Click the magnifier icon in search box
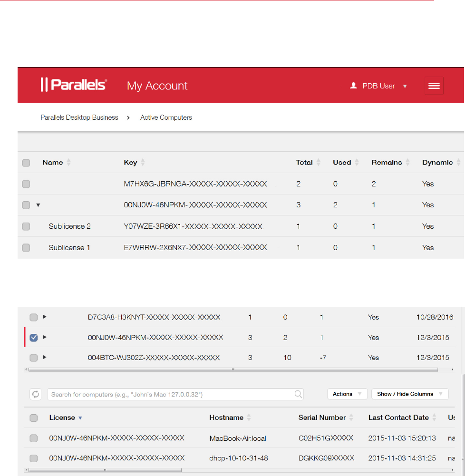The width and height of the screenshot is (465, 476). 298,394
